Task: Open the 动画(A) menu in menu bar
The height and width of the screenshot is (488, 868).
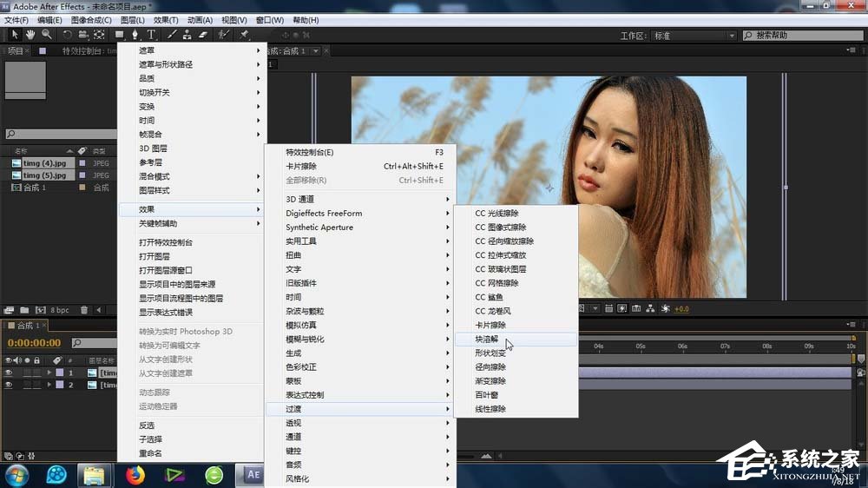Action: 200,20
